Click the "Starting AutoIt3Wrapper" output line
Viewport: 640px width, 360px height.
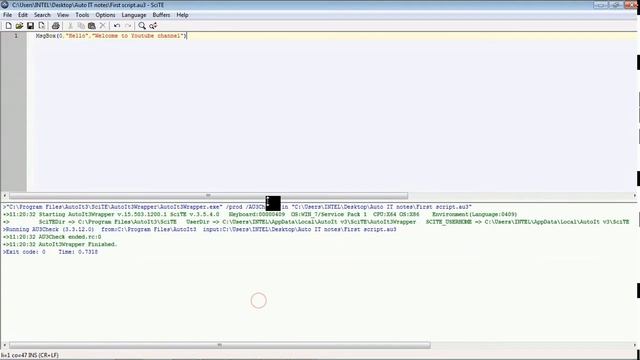[260, 214]
